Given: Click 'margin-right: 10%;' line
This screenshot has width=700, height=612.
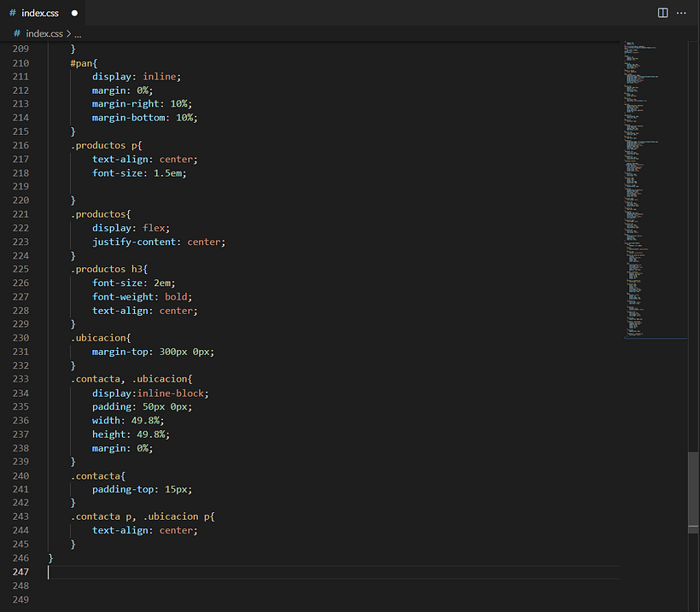Looking at the screenshot, I should pos(142,104).
